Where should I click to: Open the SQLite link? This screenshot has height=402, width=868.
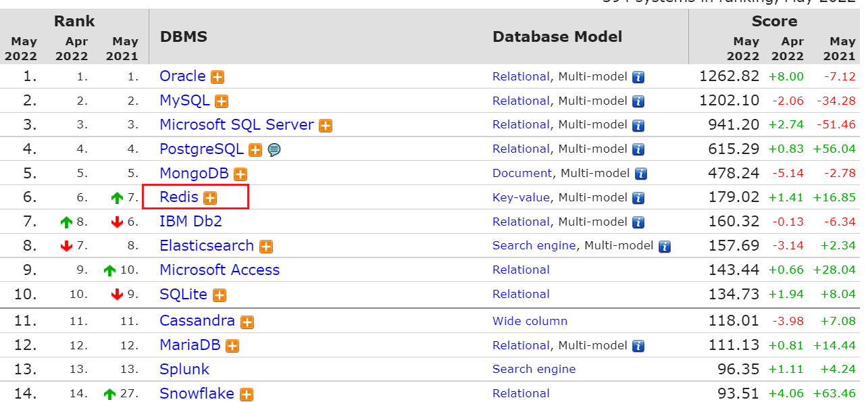click(x=184, y=294)
